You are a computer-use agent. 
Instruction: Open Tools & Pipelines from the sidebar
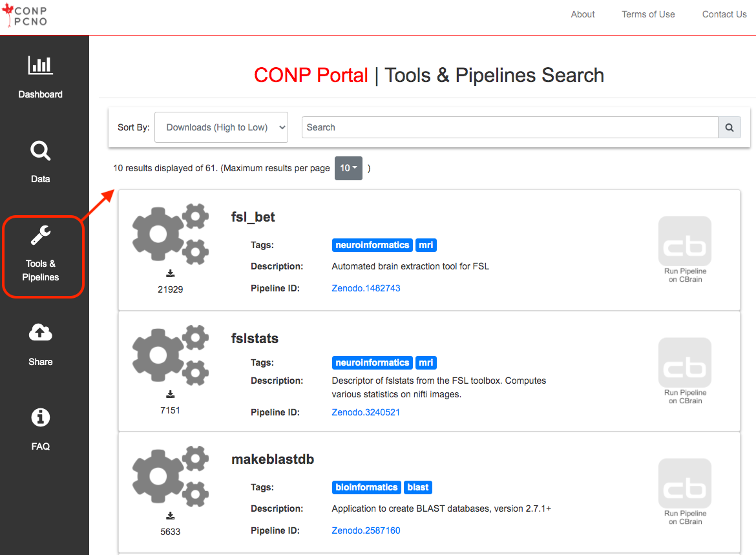[40, 255]
